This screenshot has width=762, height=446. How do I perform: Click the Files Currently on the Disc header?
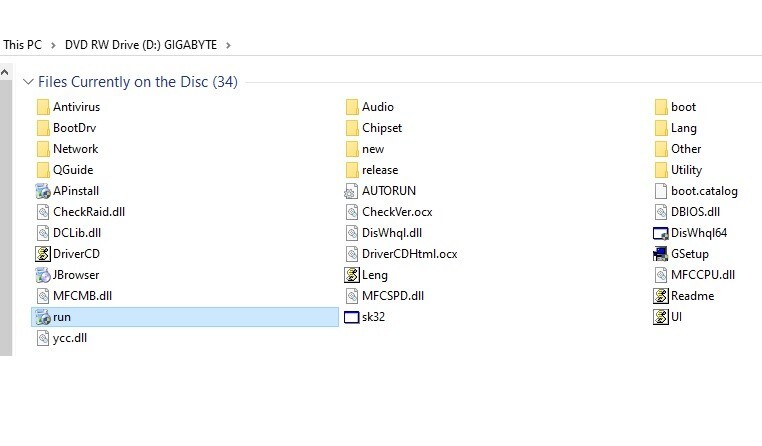pos(138,82)
